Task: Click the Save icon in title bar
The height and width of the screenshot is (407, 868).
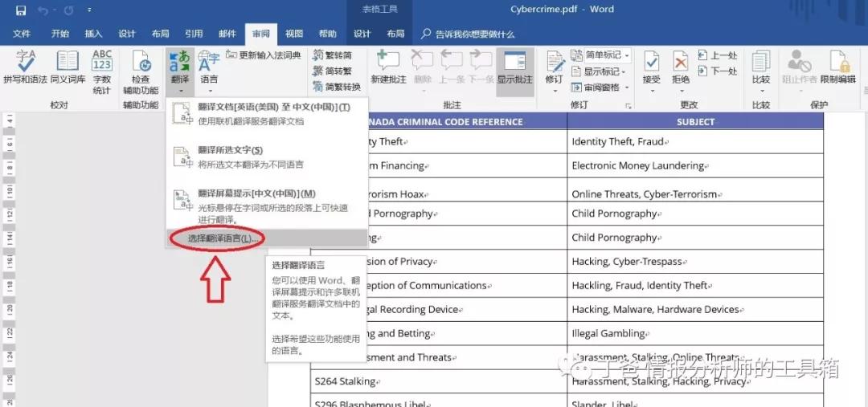Action: (x=21, y=10)
